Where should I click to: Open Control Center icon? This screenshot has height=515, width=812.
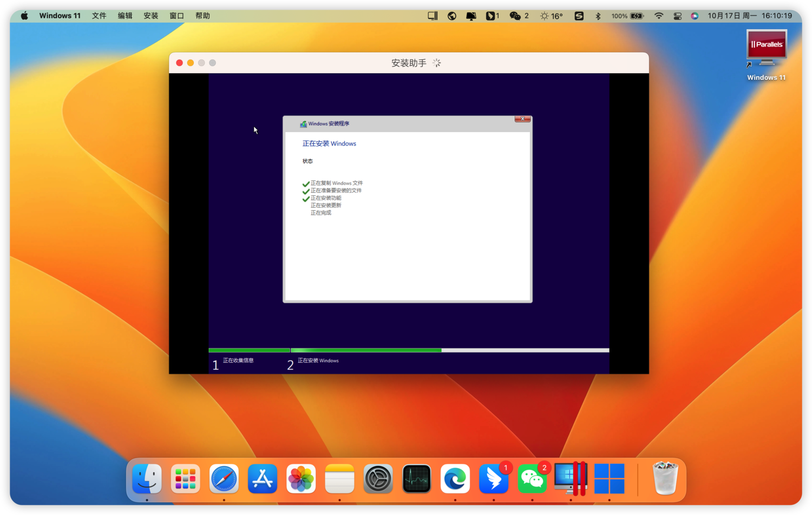pyautogui.click(x=677, y=16)
